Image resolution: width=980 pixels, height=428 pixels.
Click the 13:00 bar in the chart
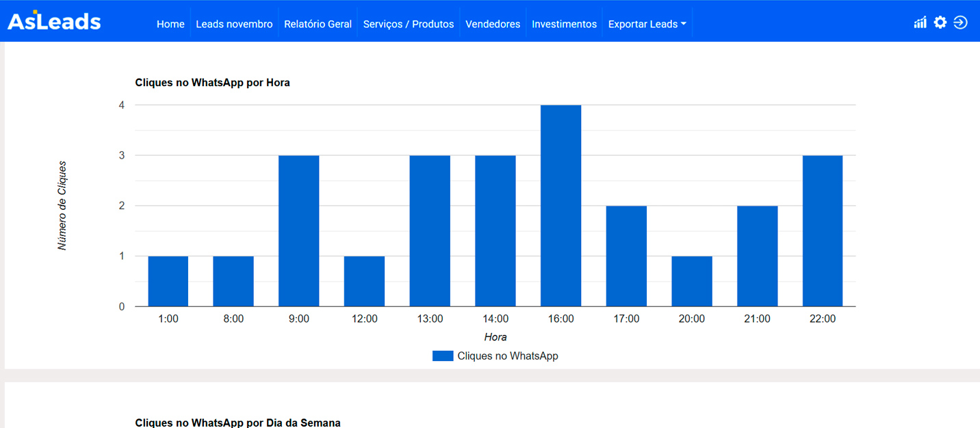[x=430, y=230]
